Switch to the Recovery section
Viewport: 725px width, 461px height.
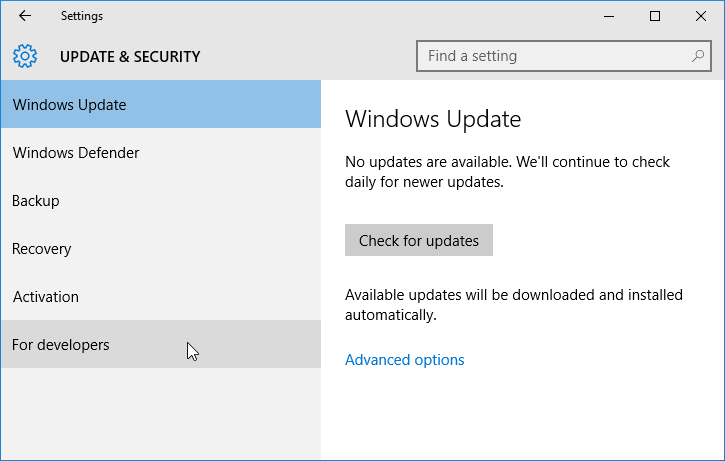(161, 249)
